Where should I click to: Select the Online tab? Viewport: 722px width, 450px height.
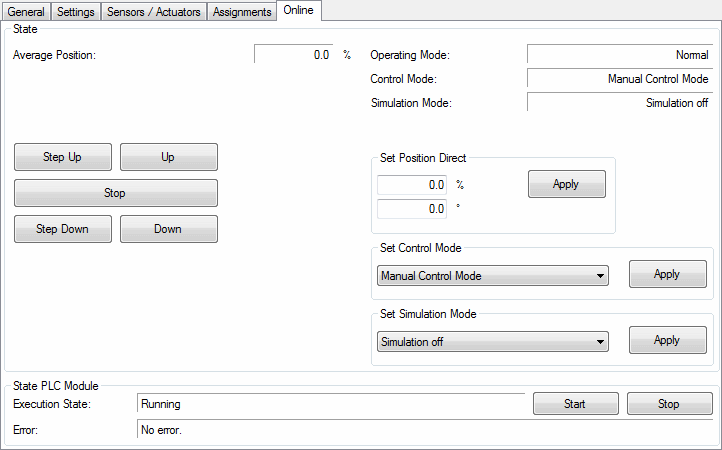tap(298, 10)
